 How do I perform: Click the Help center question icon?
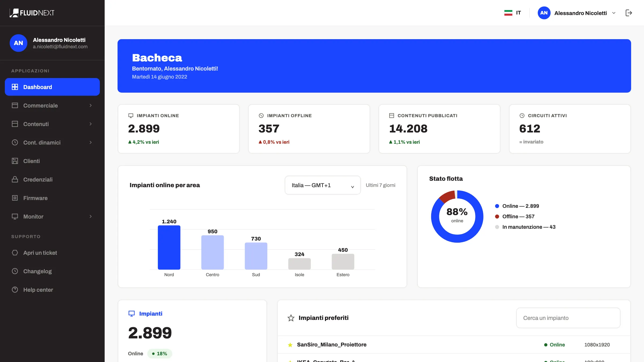pos(15,290)
